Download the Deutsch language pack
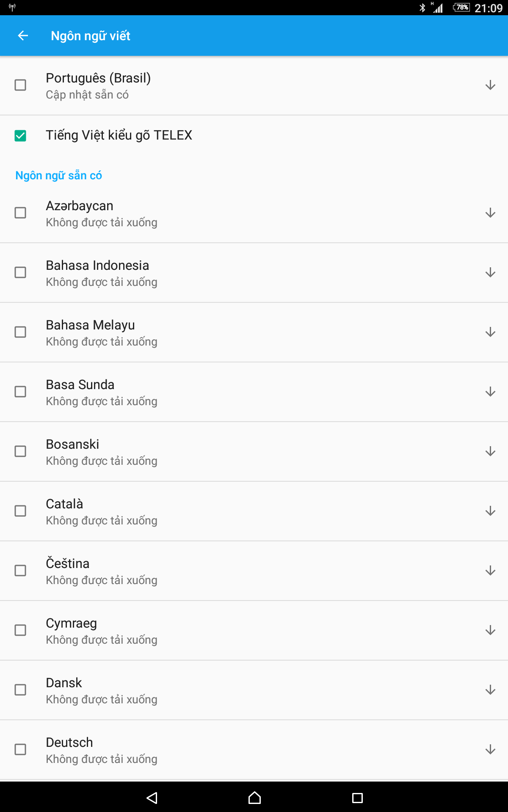 pos(490,749)
